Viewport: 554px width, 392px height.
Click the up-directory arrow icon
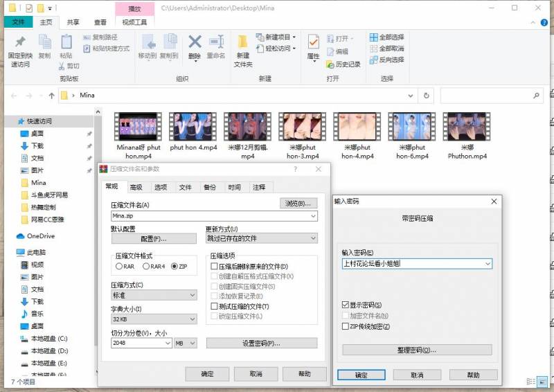(x=52, y=96)
